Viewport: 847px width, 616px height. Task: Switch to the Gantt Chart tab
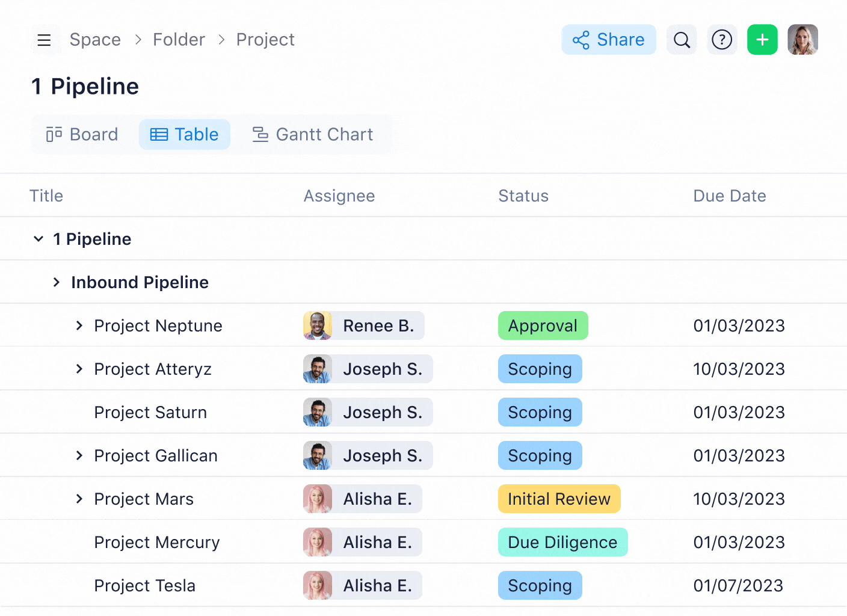coord(313,134)
